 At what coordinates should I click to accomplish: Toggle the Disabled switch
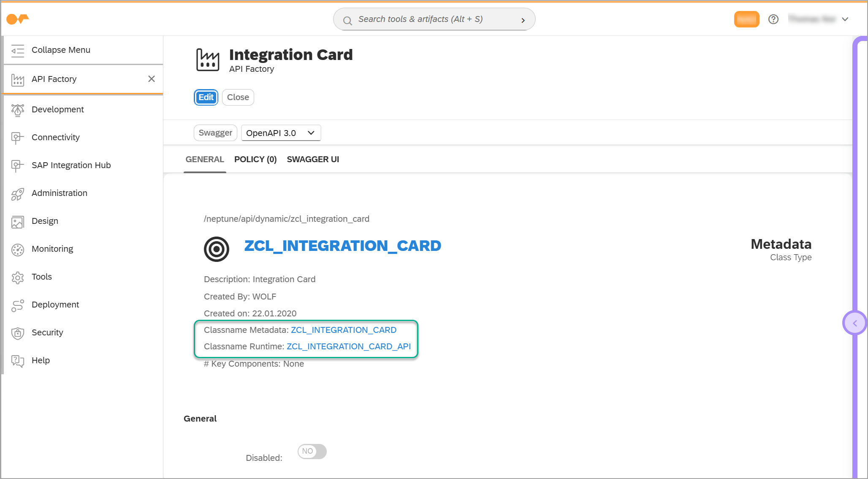click(312, 451)
